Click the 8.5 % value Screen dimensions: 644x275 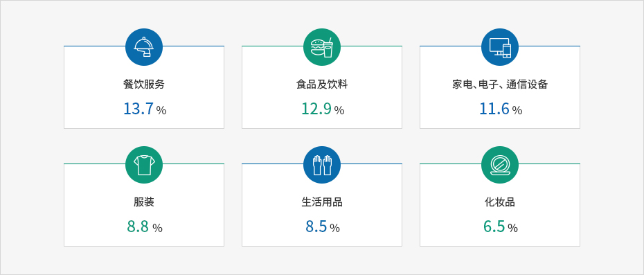[323, 227]
